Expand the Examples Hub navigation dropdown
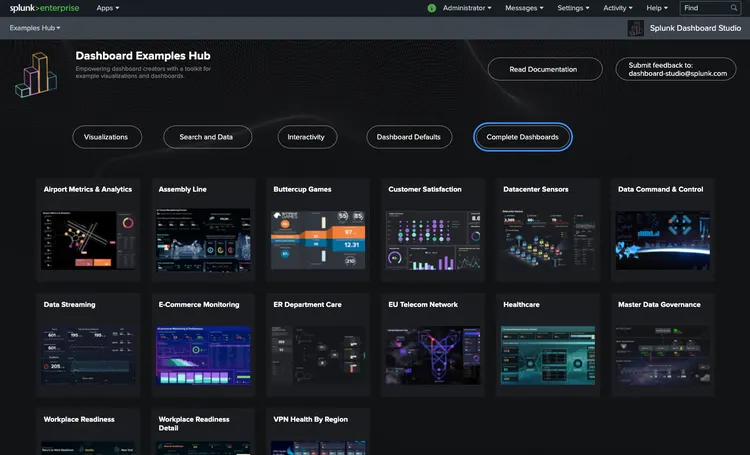750x455 pixels. coord(35,28)
